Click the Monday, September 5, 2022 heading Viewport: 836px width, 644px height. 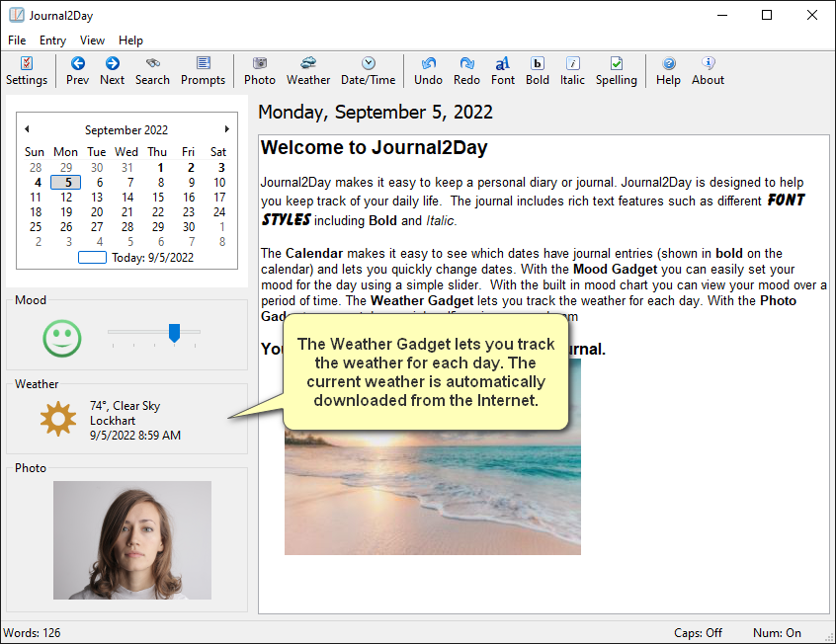point(376,112)
